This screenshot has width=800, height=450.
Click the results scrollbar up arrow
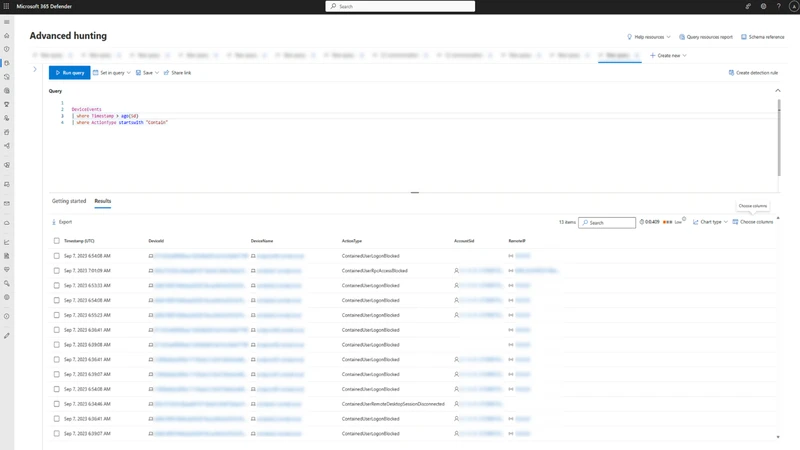point(778,218)
